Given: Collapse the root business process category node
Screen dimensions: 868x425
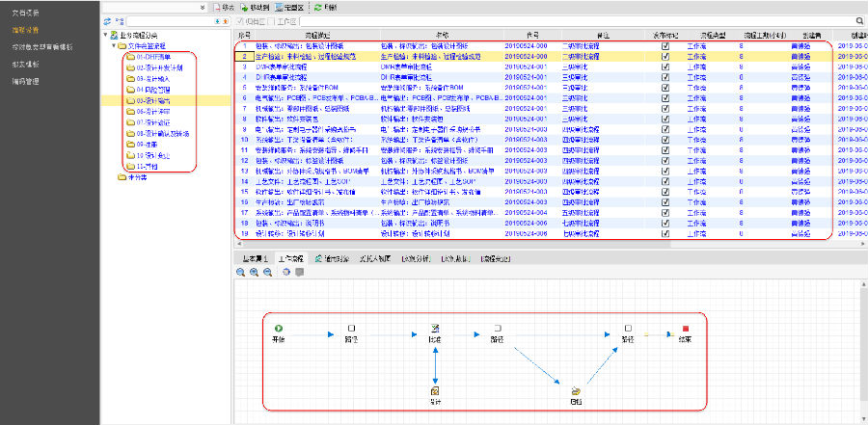Looking at the screenshot, I should 104,35.
